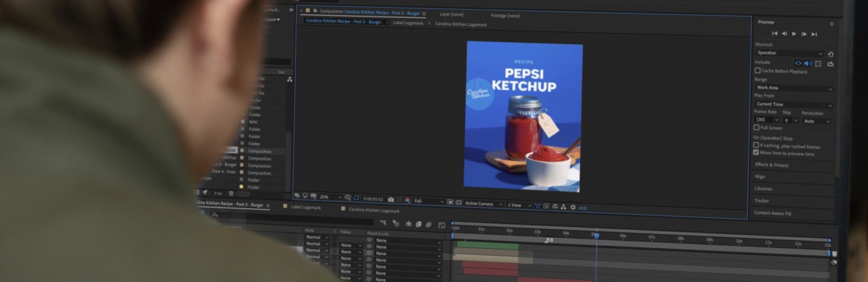868x282 pixels.
Task: Expand the Libraries panel
Action: coord(763,189)
